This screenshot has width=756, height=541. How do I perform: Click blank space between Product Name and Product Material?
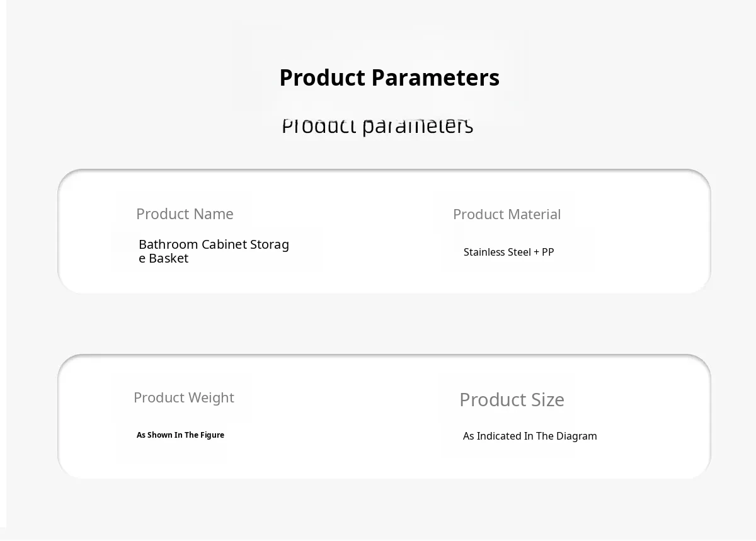coord(372,233)
